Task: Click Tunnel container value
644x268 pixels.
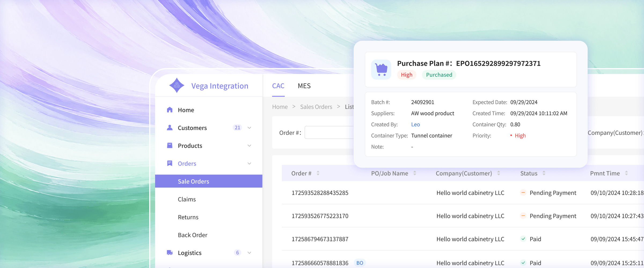Action: pos(431,135)
